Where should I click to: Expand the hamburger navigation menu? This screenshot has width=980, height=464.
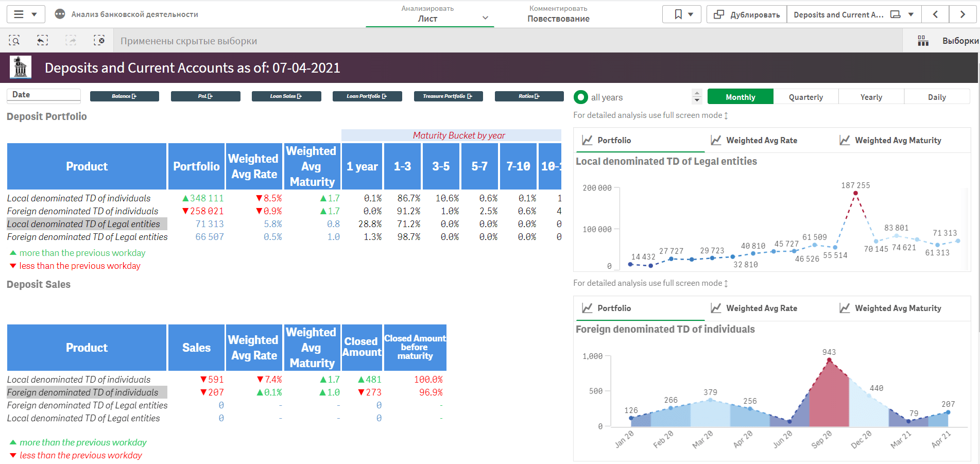point(25,14)
